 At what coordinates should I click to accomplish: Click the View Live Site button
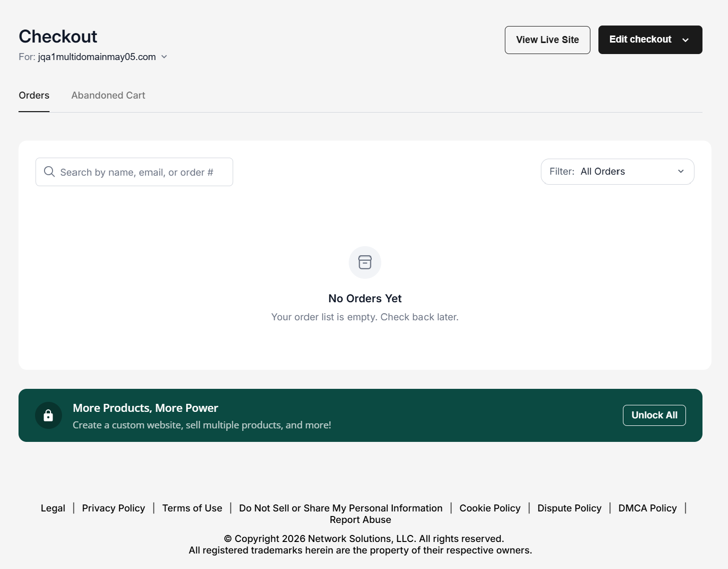[547, 40]
